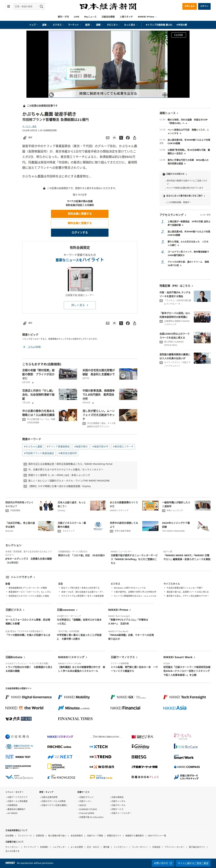Expand the オピニオン navigation dropdown

click(x=113, y=25)
